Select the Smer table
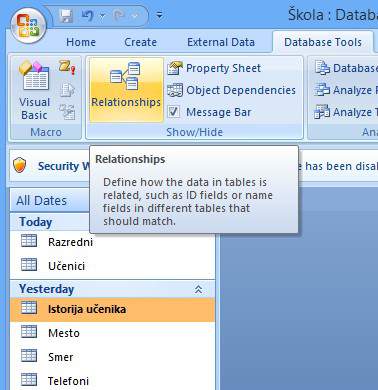 tap(113, 357)
